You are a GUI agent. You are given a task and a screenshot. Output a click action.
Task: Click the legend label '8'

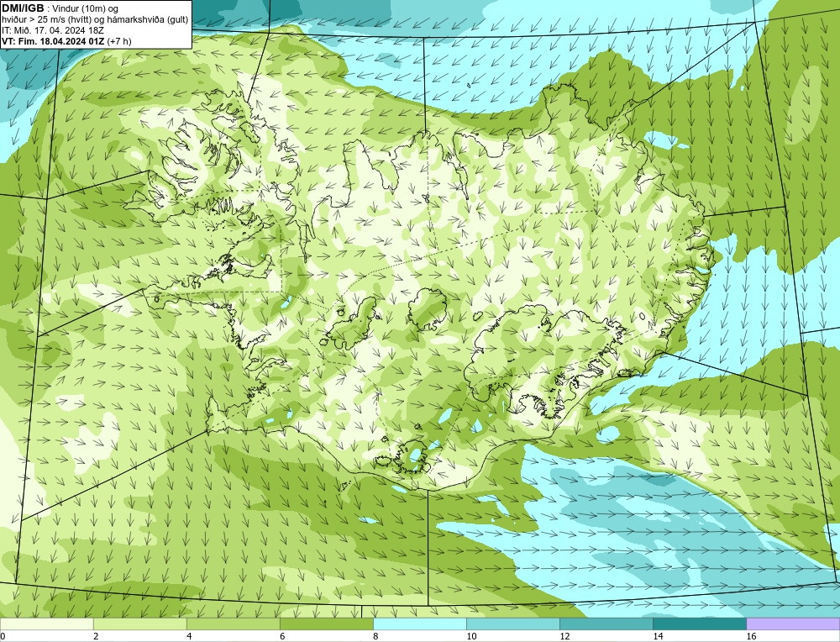pyautogui.click(x=375, y=636)
